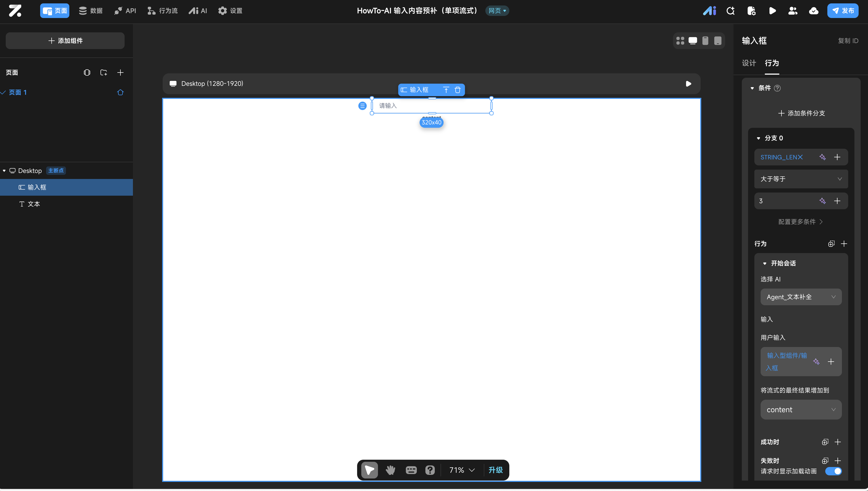Click the home icon next to 页面 1
This screenshot has height=491, width=868.
(x=120, y=92)
